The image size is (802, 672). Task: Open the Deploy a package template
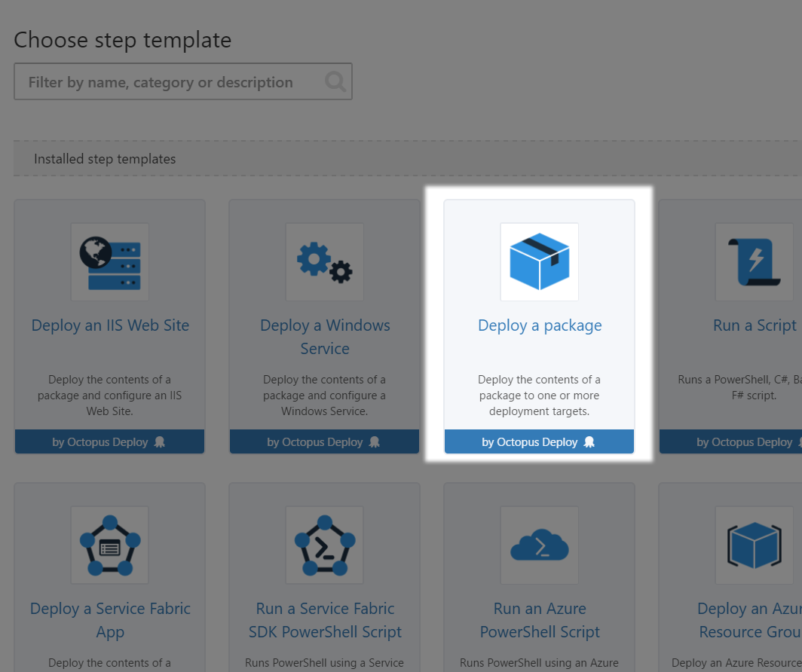[539, 325]
